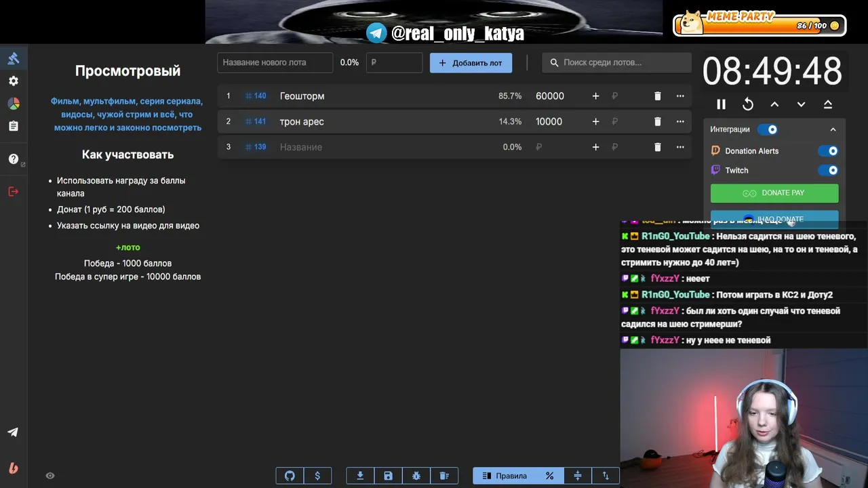Toggle the Twitch integration switch
Viewport: 868px width, 488px height.
click(x=828, y=170)
